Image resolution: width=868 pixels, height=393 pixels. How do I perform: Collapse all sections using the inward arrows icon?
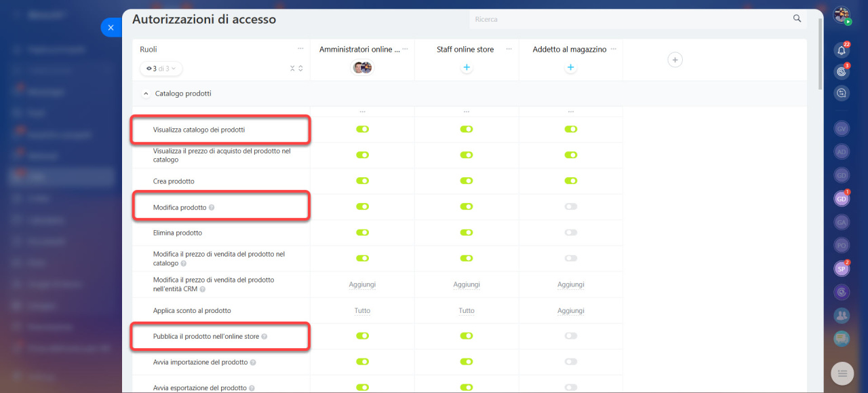(x=292, y=69)
